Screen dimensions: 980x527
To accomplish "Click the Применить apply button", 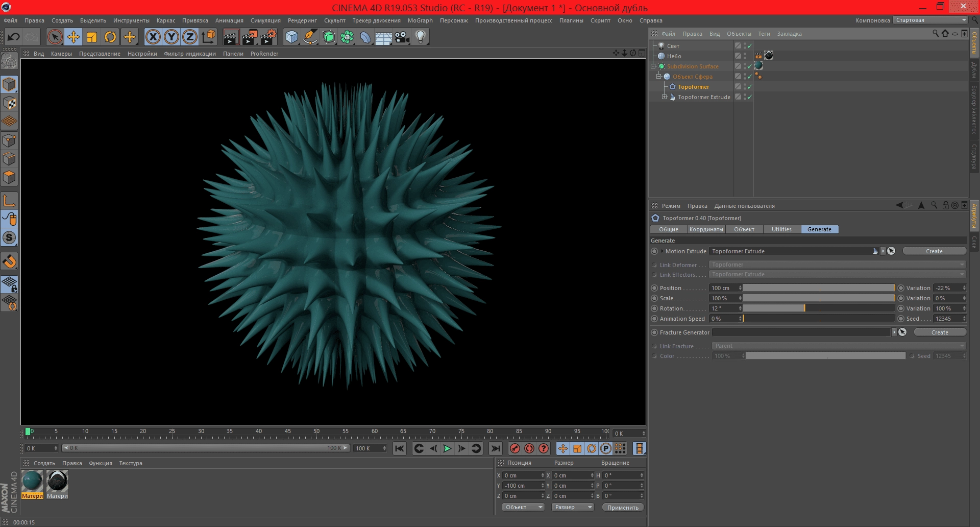I will [x=623, y=507].
